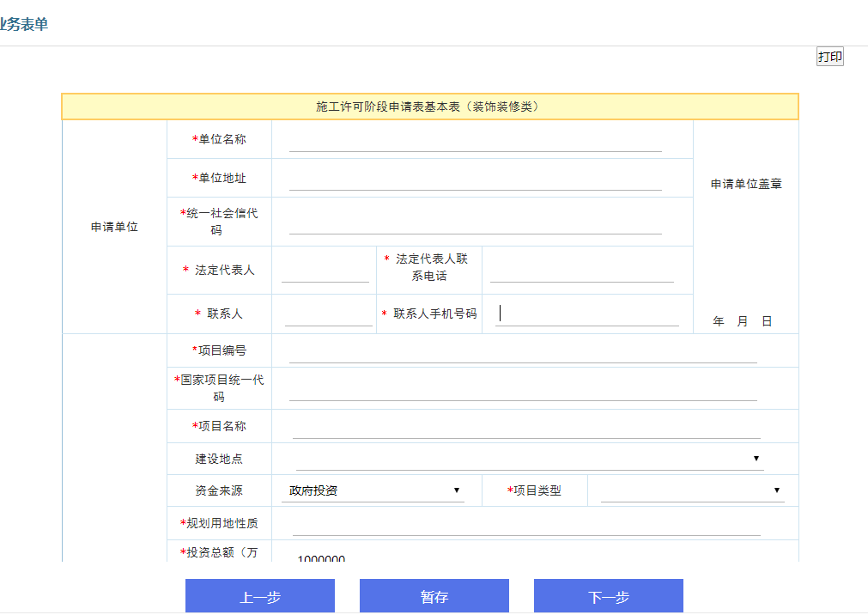Screen dimensions: 868x615
Task: Click the 统一社会信代码 input field
Action: tap(475, 222)
